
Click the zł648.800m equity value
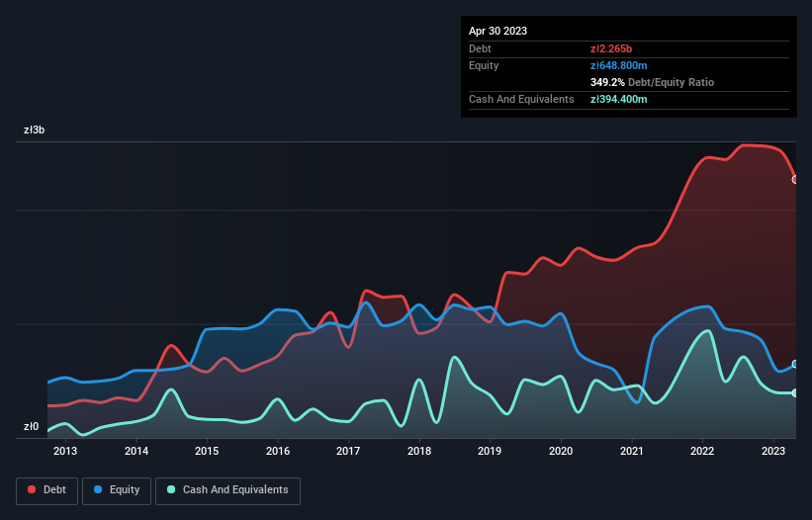618,65
